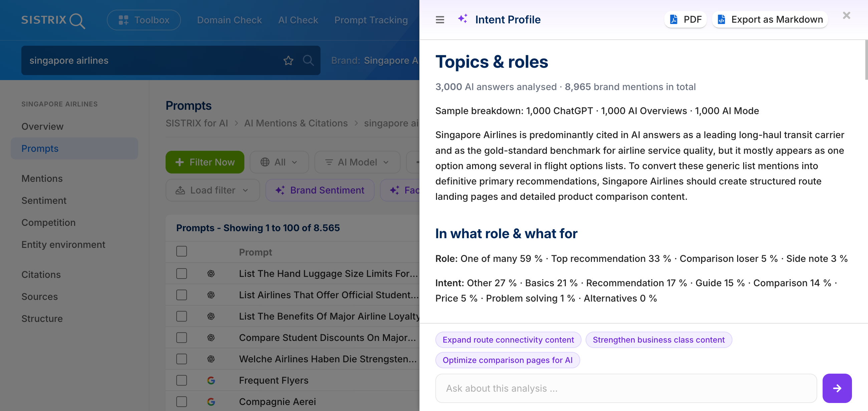Open Entity environment in the sidebar
This screenshot has height=411, width=868.
click(63, 245)
